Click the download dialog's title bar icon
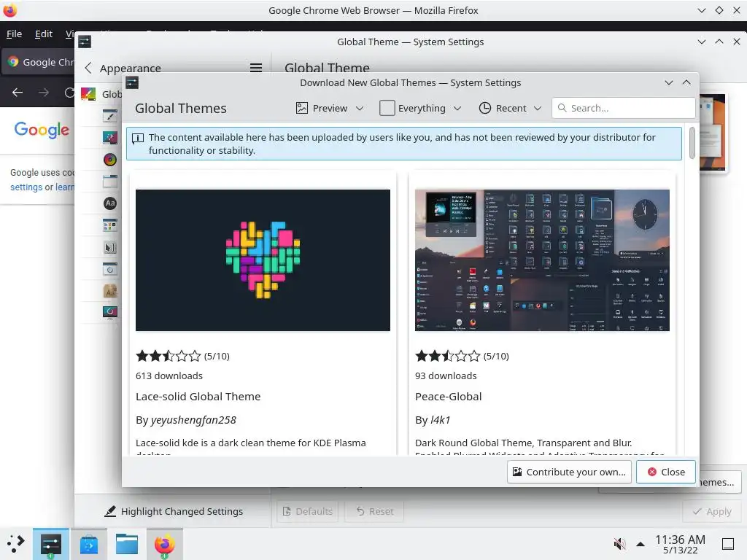The height and width of the screenshot is (560, 747). click(x=132, y=83)
